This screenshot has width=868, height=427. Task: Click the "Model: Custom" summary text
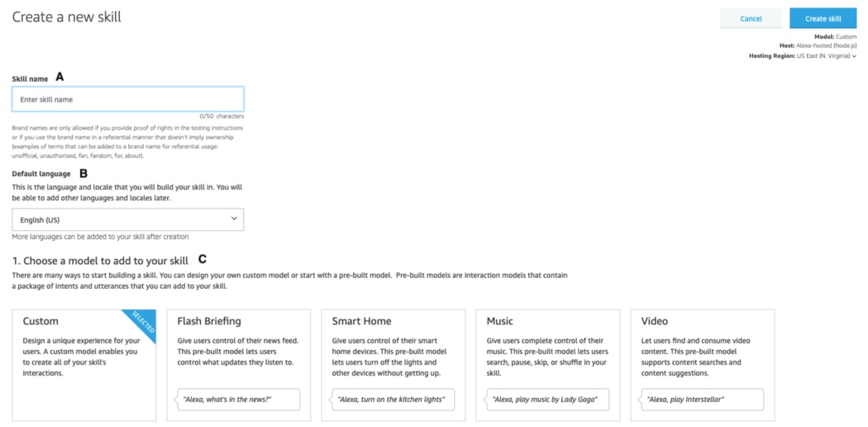pyautogui.click(x=835, y=36)
